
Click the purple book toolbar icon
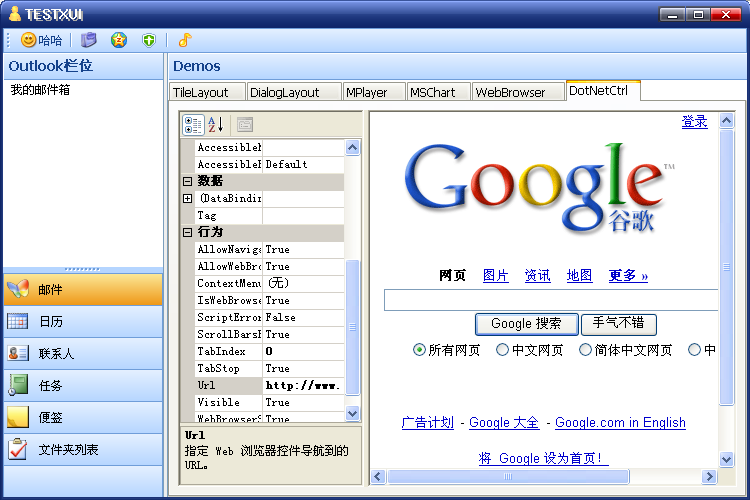point(88,40)
